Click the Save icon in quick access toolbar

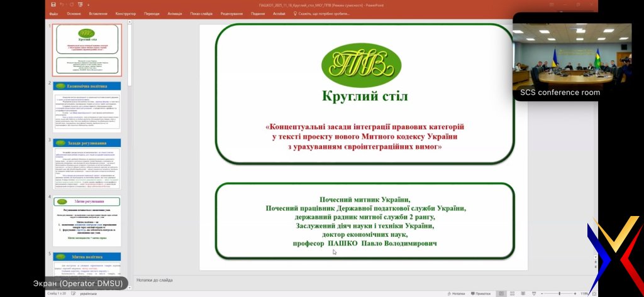coord(52,5)
